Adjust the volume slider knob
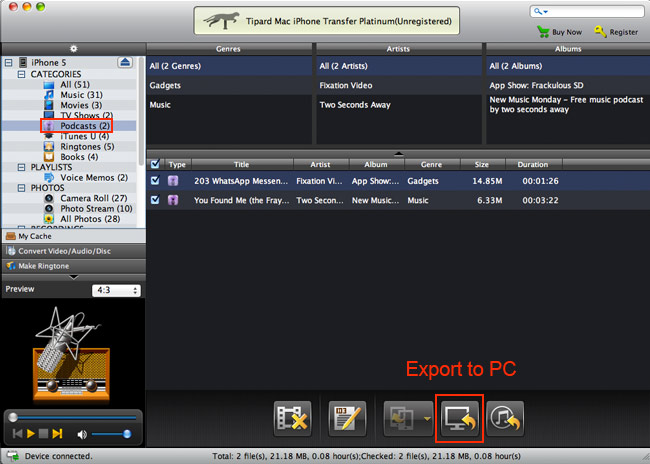Viewport: 650px width, 464px height. (x=127, y=434)
